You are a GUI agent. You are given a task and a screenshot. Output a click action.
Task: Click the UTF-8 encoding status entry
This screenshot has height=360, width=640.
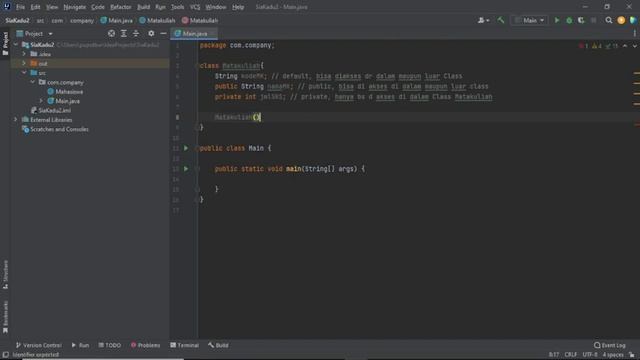(x=590, y=355)
